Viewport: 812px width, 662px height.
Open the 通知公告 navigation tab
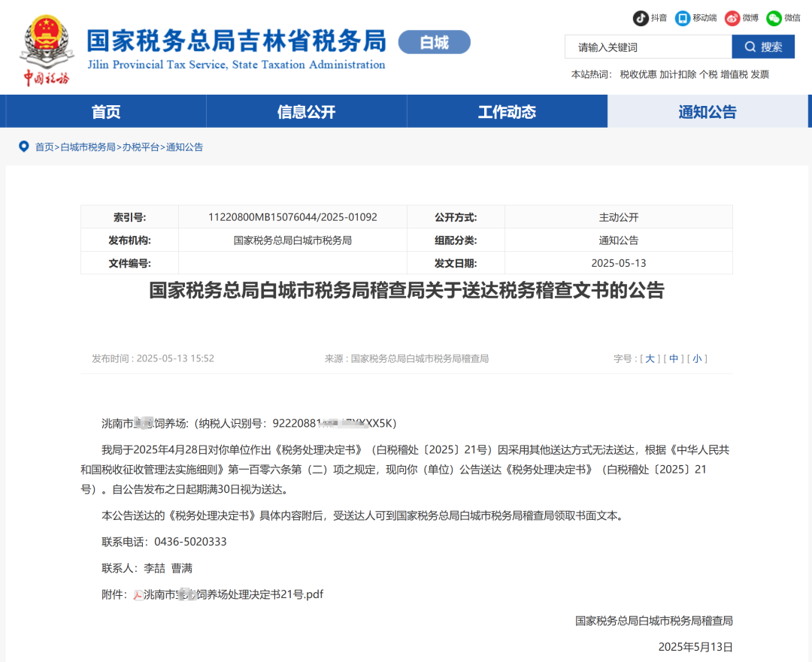coord(707,111)
